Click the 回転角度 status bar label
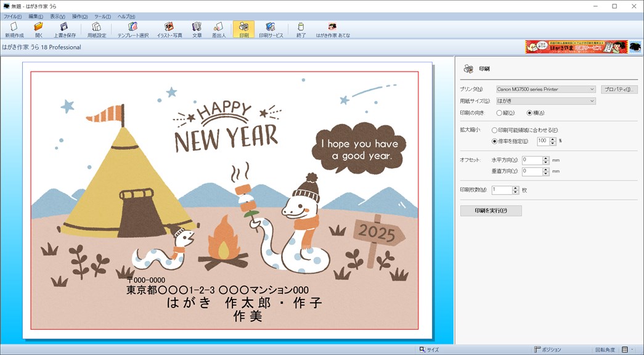 coord(605,350)
